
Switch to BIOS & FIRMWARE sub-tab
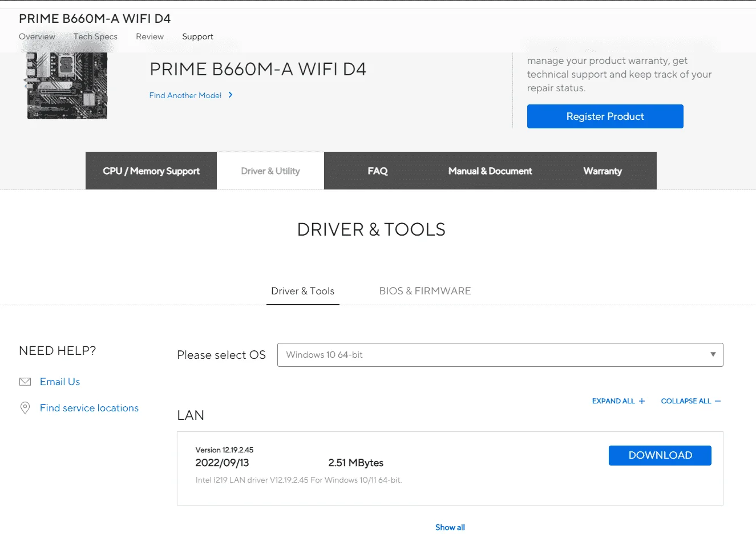coord(425,291)
